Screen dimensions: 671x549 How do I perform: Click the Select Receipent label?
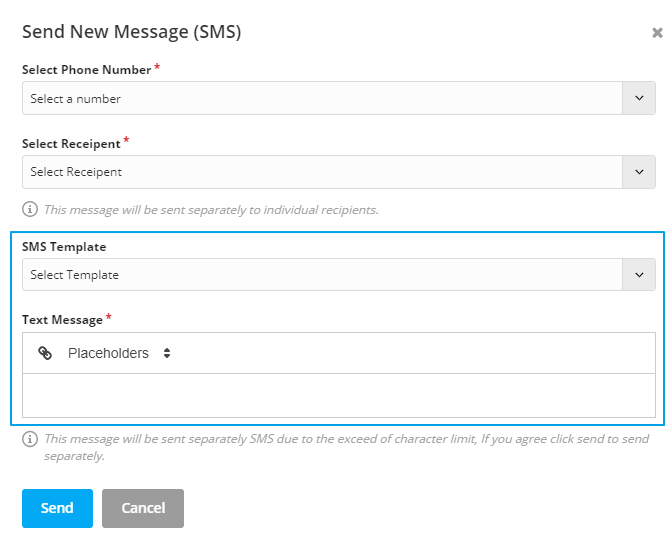point(71,144)
